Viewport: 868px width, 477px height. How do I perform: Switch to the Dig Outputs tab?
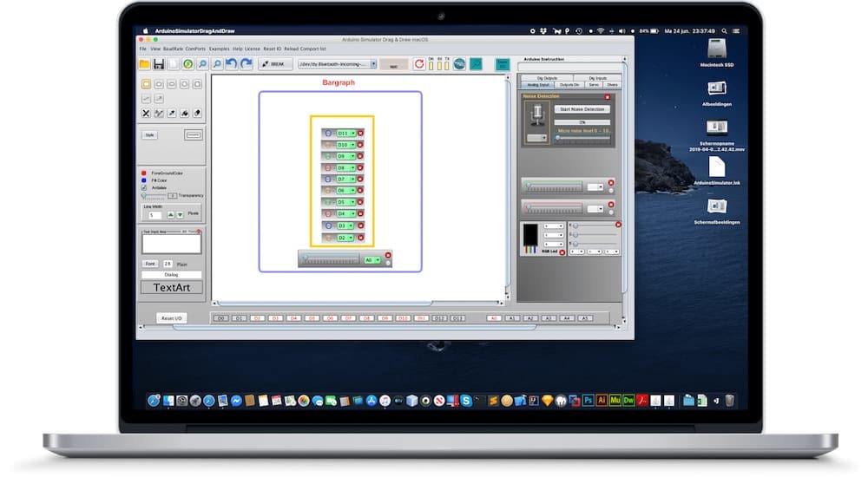pos(547,78)
